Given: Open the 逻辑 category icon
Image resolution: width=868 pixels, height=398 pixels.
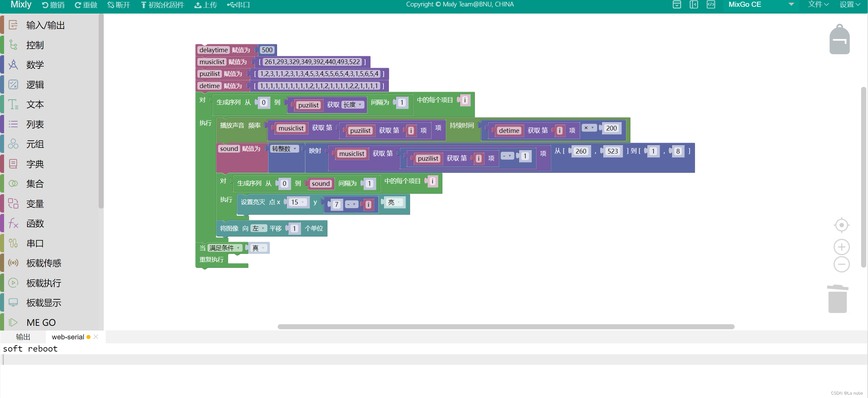Looking at the screenshot, I should click(13, 84).
